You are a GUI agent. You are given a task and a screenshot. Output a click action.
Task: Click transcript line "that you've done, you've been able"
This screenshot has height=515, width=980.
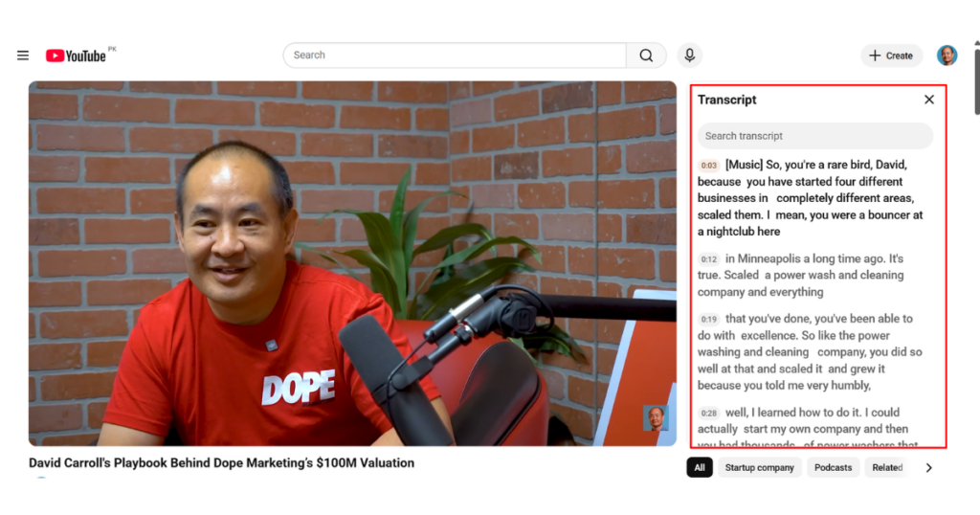point(819,319)
